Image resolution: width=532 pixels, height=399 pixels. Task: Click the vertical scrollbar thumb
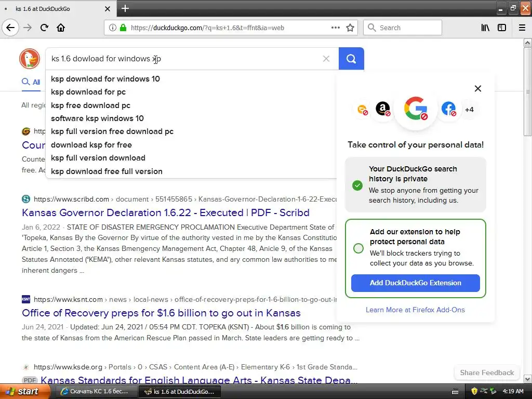(527, 91)
